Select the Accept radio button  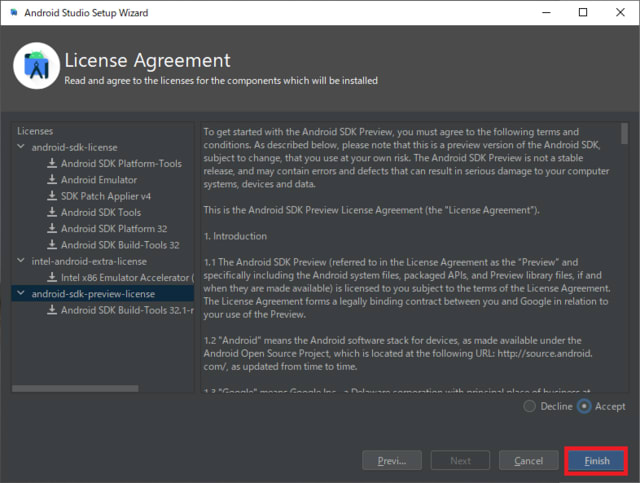(x=584, y=406)
